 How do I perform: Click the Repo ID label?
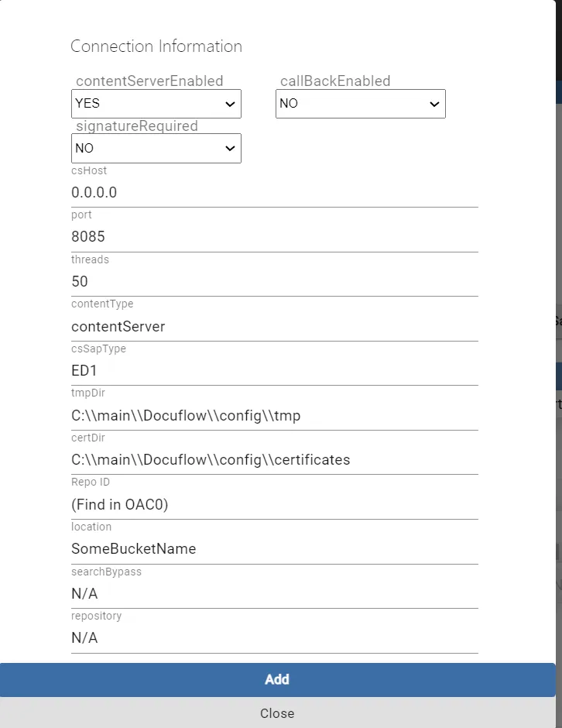click(x=91, y=482)
